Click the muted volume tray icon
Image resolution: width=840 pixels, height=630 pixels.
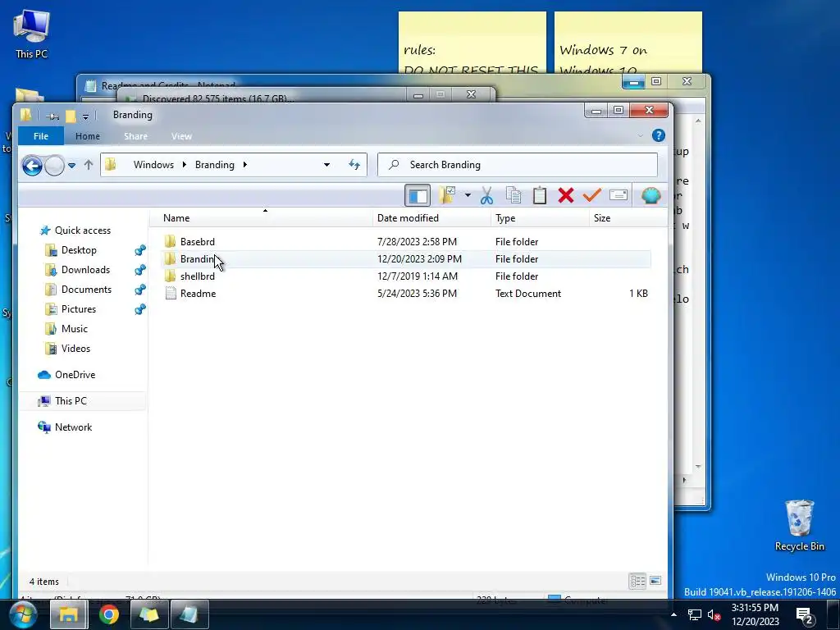coord(714,614)
